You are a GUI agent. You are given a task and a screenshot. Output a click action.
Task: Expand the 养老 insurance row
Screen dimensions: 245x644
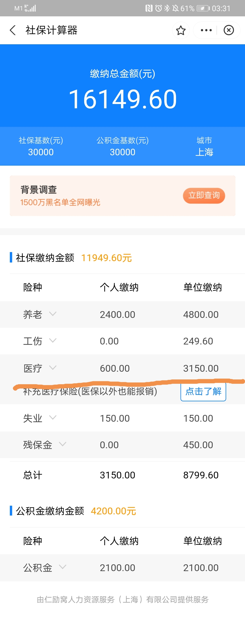[53, 314]
